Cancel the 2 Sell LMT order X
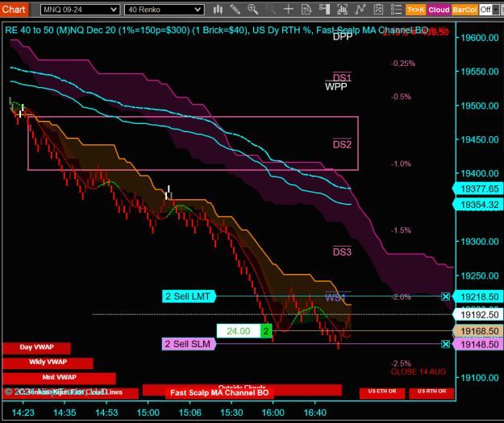Screen dimensions: 504x423 pos(445,297)
